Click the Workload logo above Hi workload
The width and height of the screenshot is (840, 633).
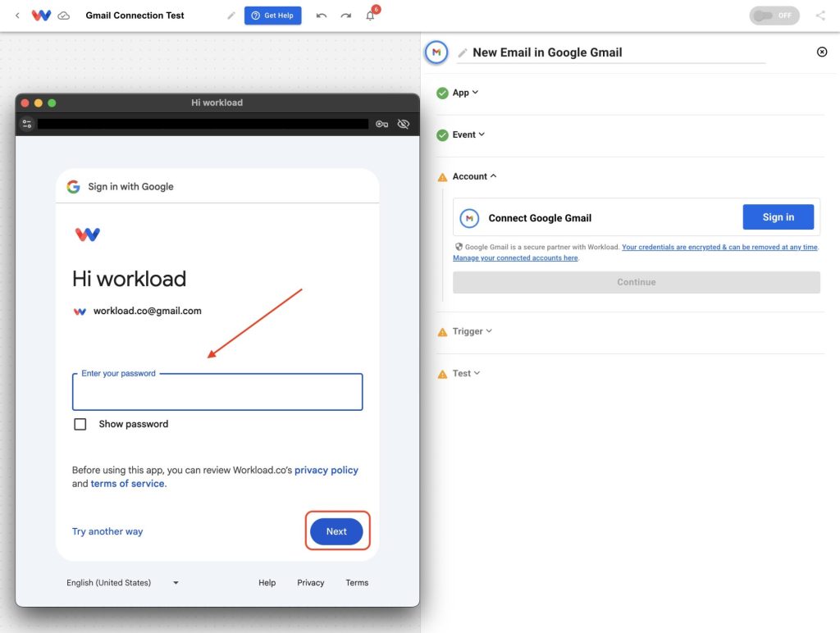click(87, 235)
